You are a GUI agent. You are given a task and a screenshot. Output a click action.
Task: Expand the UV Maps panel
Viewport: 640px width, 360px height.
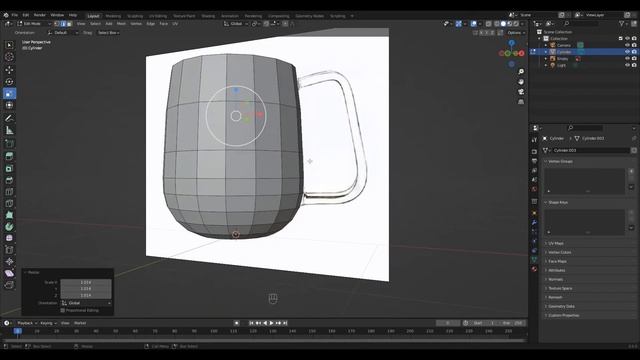pyautogui.click(x=556, y=244)
